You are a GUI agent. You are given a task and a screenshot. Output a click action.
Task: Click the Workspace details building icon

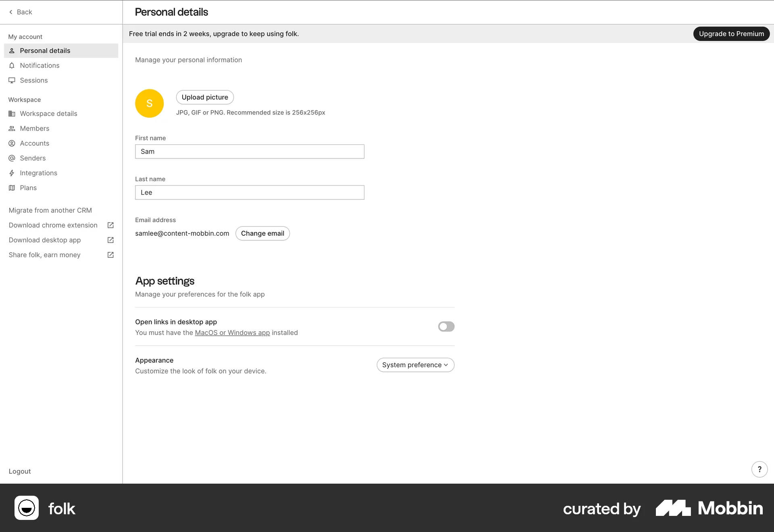tap(12, 114)
